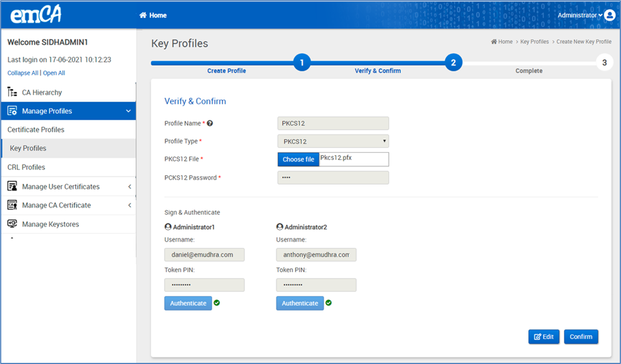Collapse the Manage Profiles section

point(128,111)
